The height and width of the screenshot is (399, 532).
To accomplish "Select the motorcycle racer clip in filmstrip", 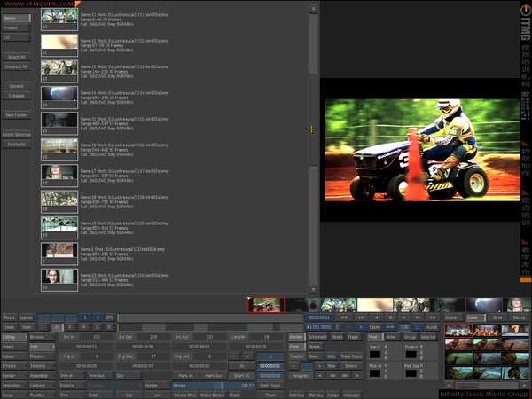I will coord(265,305).
